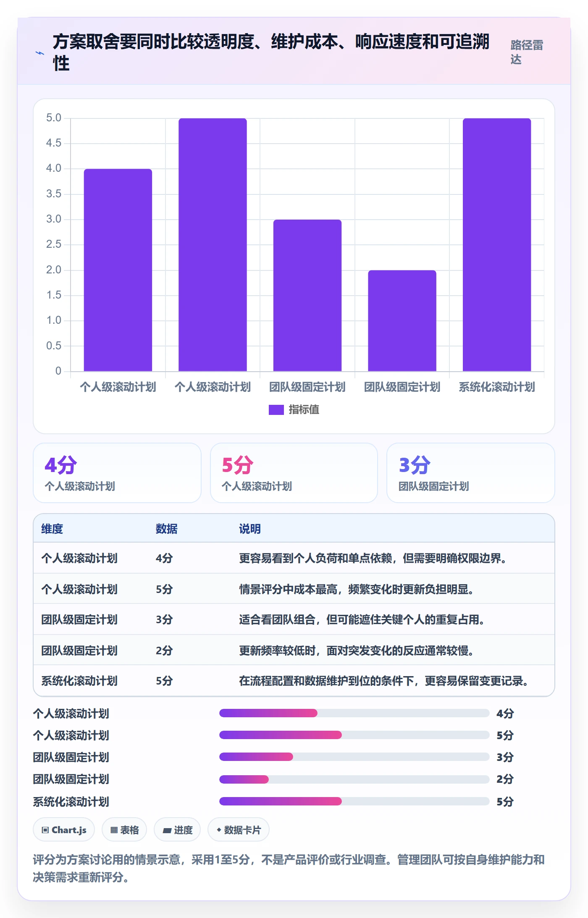Screen dimensions: 588x918
Task: Click the 5.0 y-axis tick label
Action: (54, 118)
